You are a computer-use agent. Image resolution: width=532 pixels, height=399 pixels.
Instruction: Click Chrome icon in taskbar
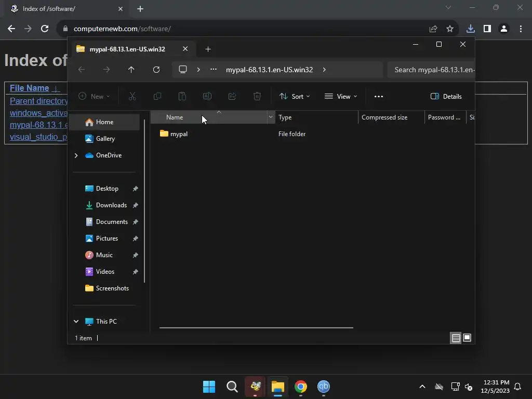pos(301,387)
